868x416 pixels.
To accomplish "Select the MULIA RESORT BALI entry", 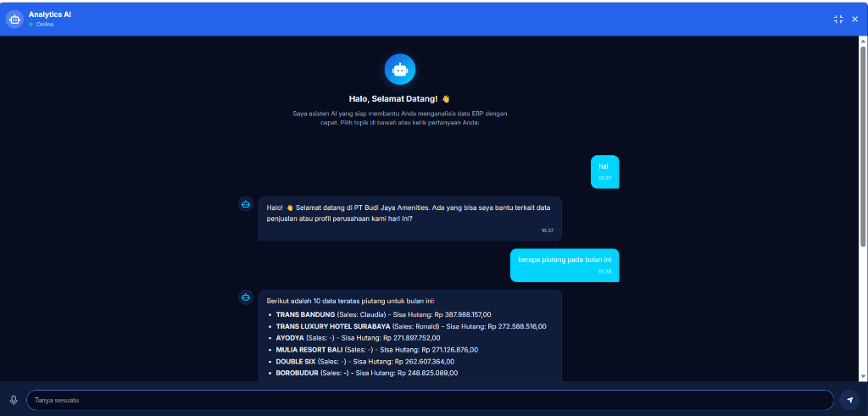I will (376, 350).
